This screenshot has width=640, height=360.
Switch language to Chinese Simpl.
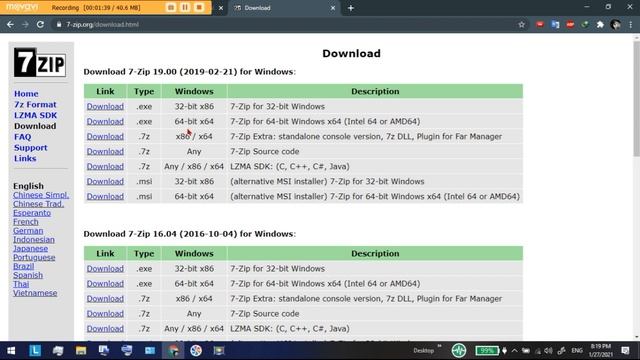(x=41, y=195)
